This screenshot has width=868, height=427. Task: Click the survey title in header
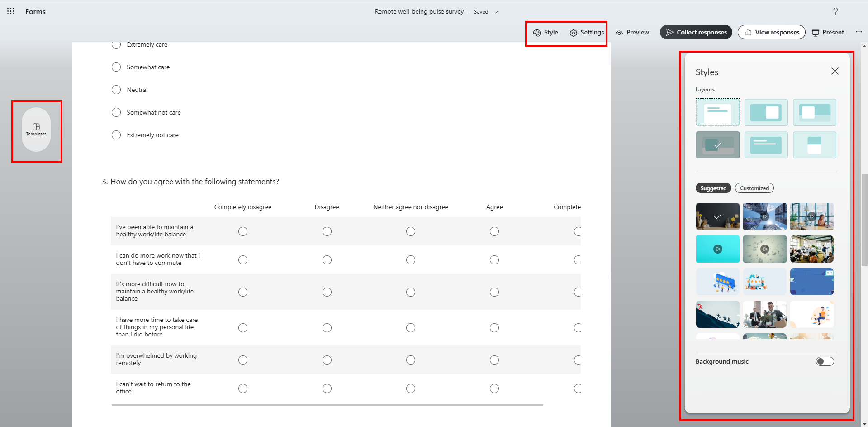point(419,12)
